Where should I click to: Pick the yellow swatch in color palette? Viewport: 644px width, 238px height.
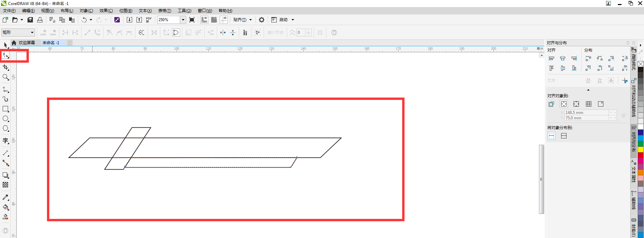[641, 150]
